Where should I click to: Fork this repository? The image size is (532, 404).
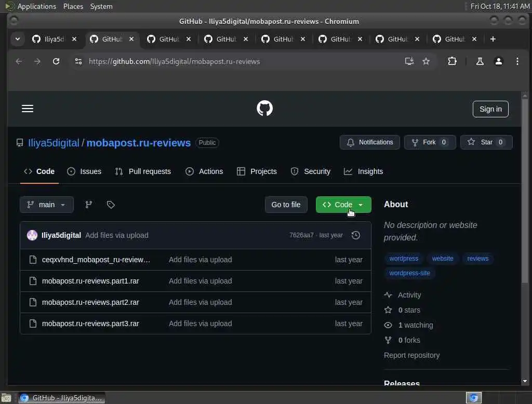pyautogui.click(x=430, y=142)
